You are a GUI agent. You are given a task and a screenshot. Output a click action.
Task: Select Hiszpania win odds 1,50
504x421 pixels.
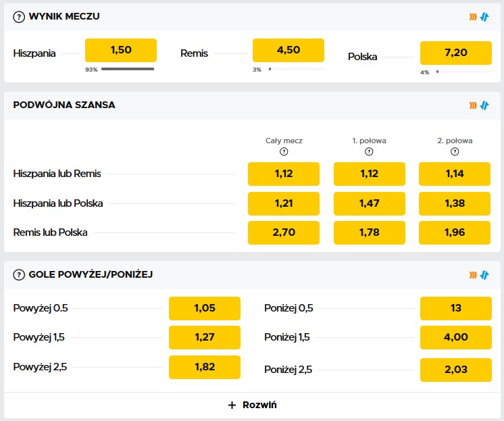[121, 51]
